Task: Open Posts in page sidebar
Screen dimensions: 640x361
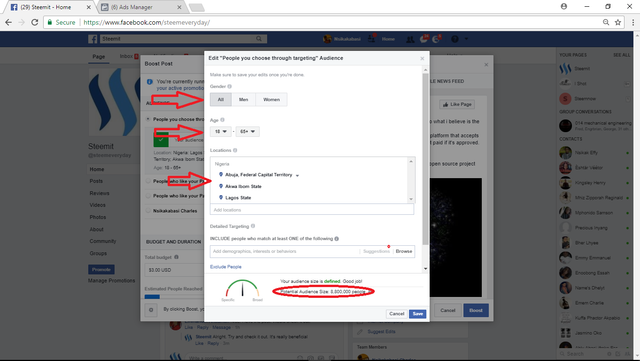Action: [x=96, y=181]
